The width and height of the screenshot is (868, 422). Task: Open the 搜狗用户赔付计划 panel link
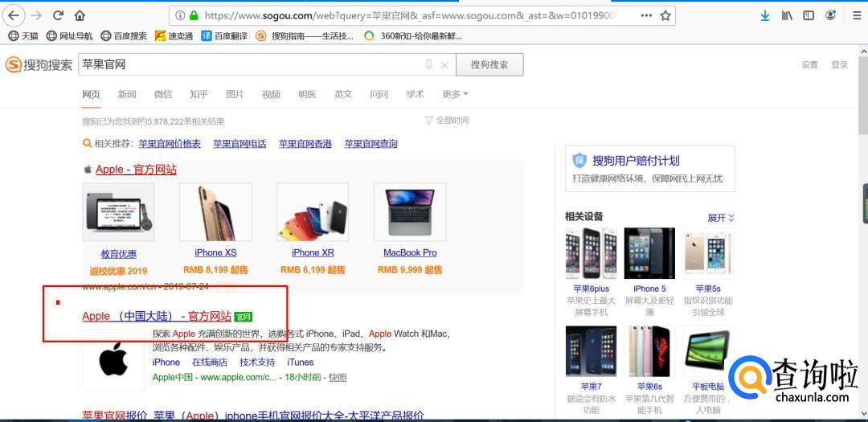pyautogui.click(x=636, y=161)
